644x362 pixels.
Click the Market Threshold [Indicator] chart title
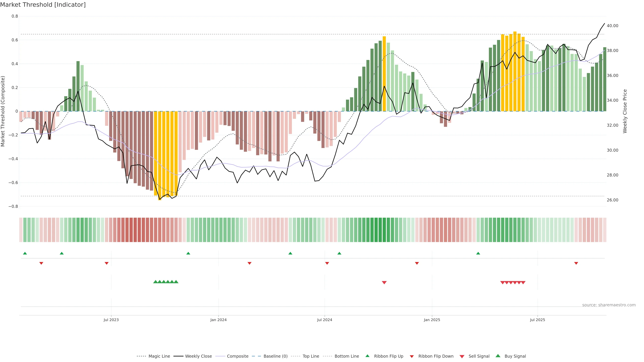[43, 5]
